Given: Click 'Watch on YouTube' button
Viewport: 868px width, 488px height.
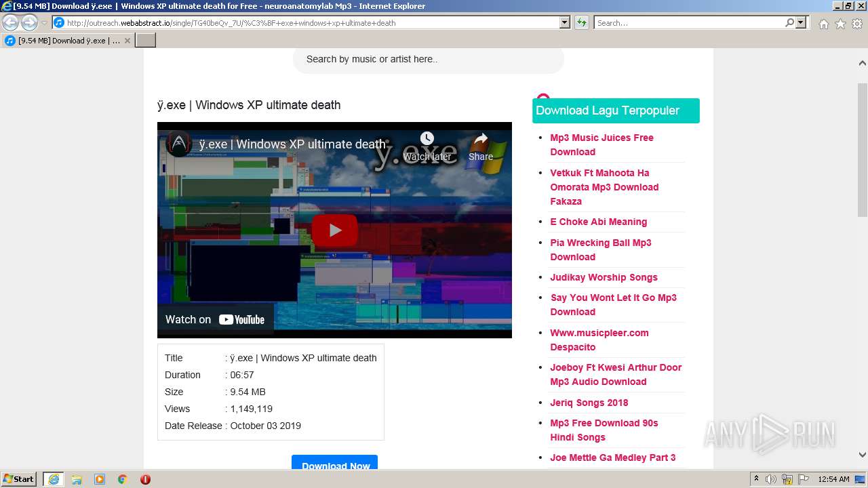Looking at the screenshot, I should (x=215, y=320).
